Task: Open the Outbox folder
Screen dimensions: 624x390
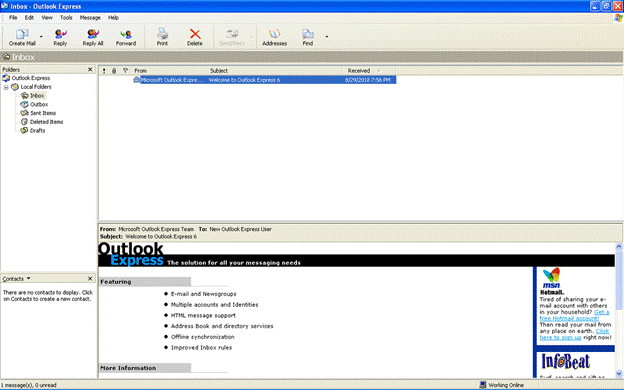Action: click(39, 104)
